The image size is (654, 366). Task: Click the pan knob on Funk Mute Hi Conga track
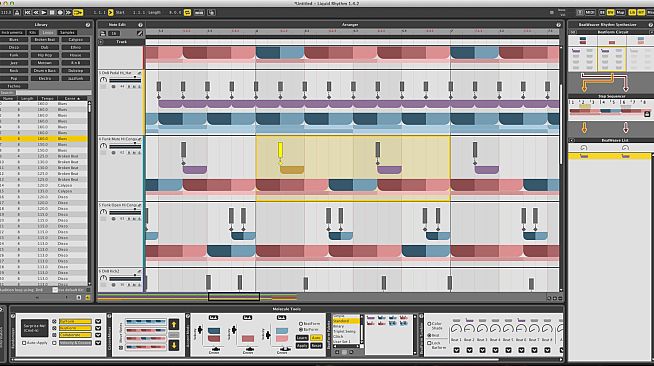[103, 146]
